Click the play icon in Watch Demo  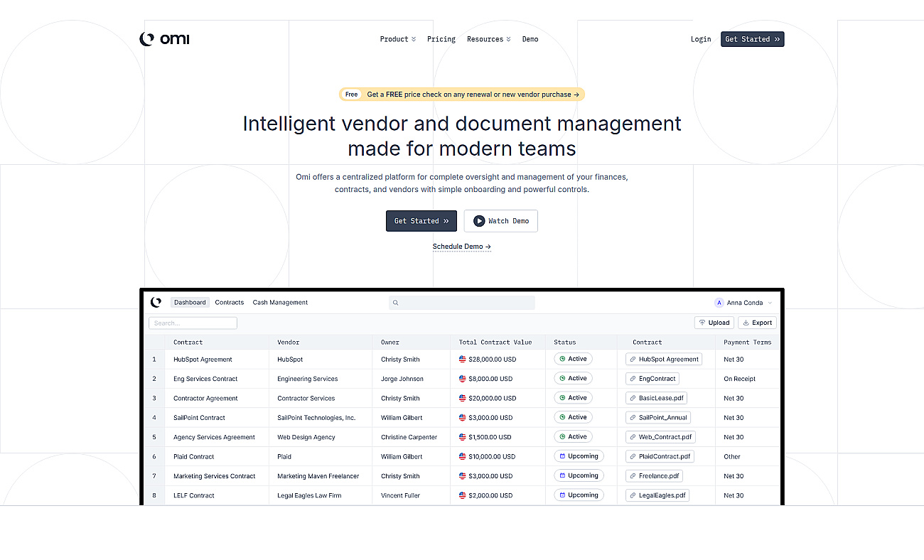pos(479,221)
